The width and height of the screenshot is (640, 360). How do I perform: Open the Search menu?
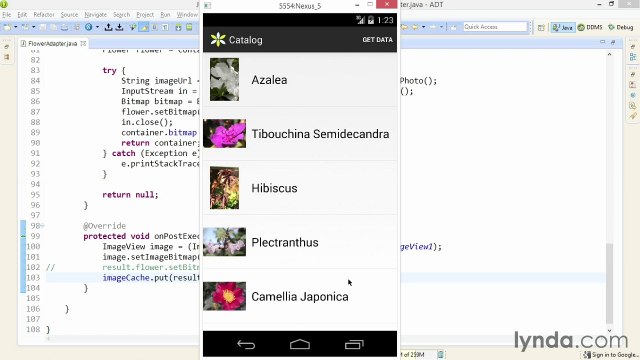(x=121, y=15)
